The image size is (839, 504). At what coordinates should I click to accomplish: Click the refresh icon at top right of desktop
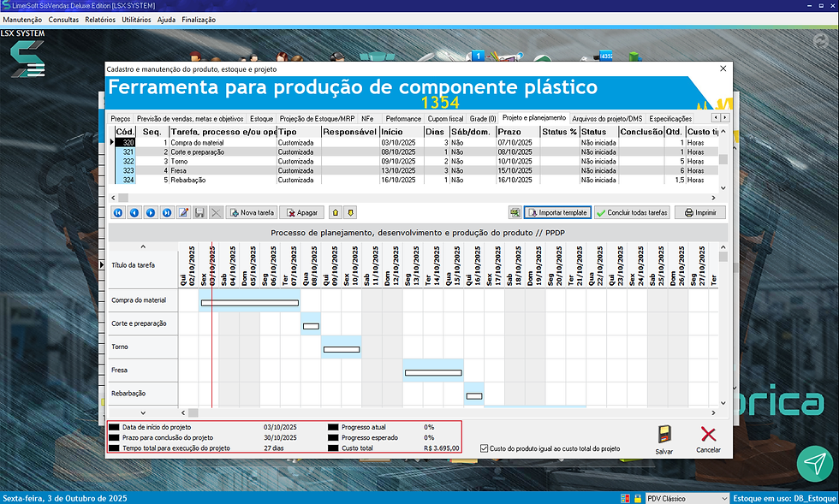tap(821, 41)
